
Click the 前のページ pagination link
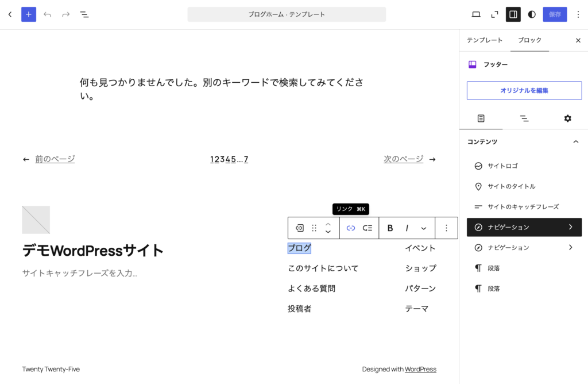[x=55, y=159]
